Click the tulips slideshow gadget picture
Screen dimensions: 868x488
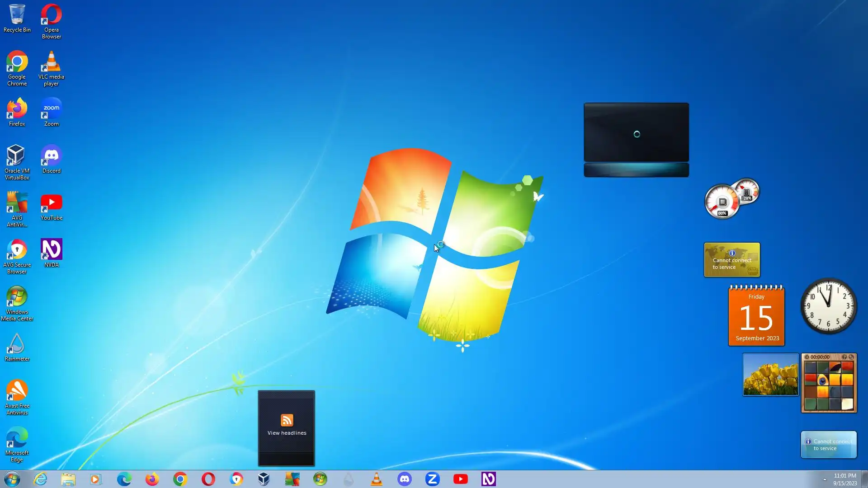(770, 375)
